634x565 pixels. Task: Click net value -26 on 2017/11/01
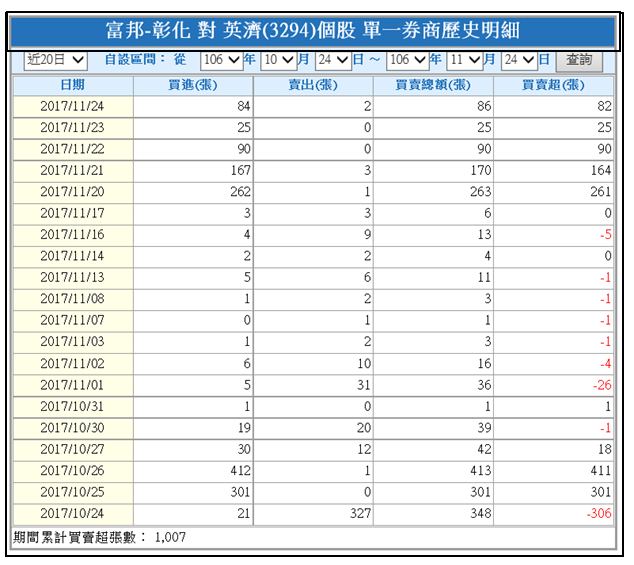click(602, 385)
